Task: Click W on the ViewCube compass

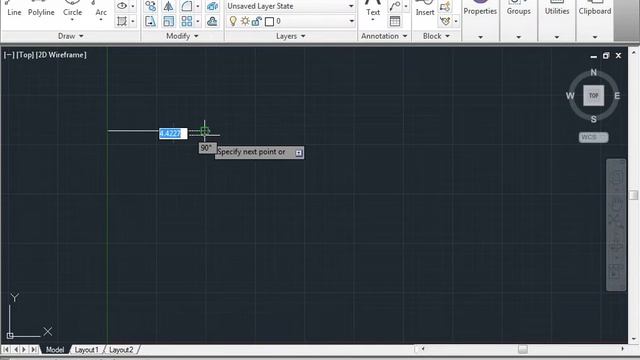Action: click(x=570, y=96)
